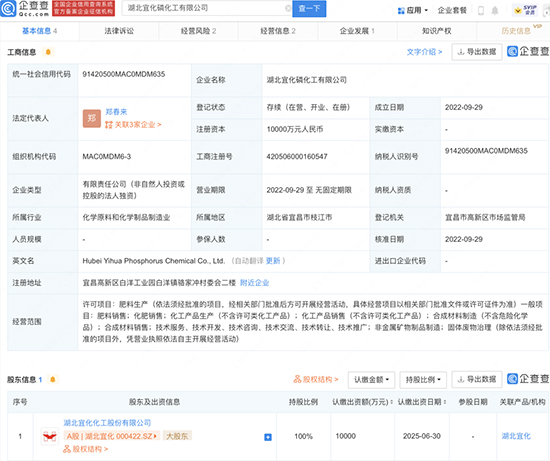Open the notification bell in the header
550x461 pixels.
click(495, 11)
